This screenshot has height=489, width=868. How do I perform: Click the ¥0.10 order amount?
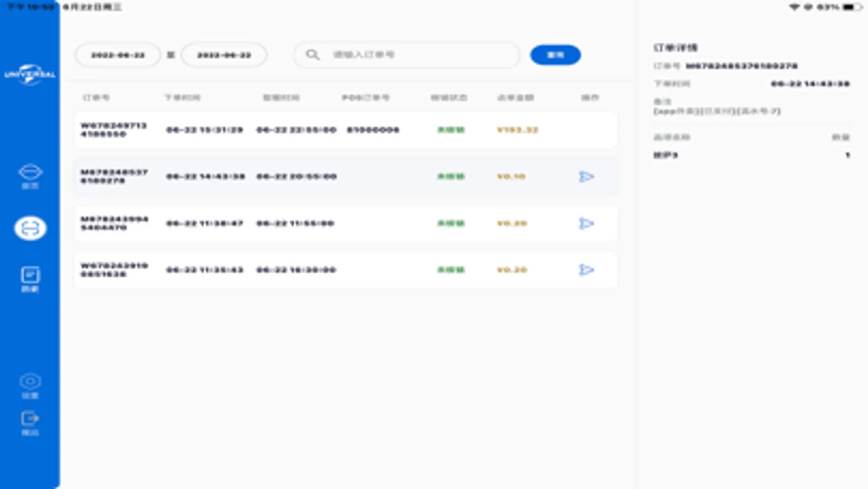click(511, 177)
